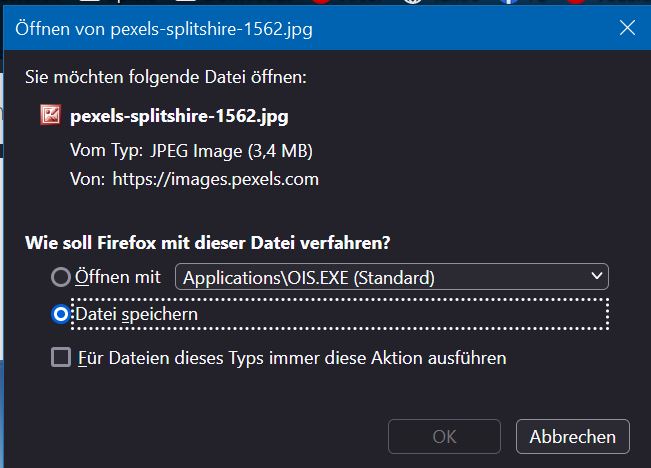This screenshot has width=651, height=468.
Task: Close the download dialog with the X
Action: coord(627,28)
